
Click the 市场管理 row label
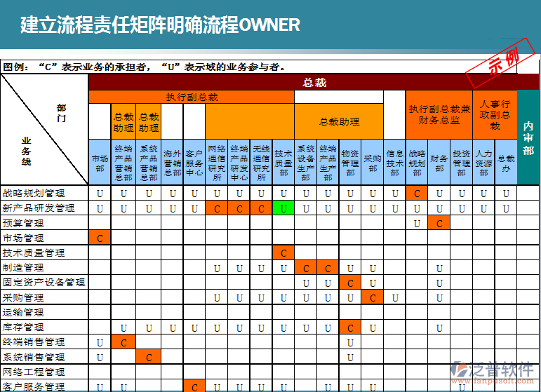[23, 238]
